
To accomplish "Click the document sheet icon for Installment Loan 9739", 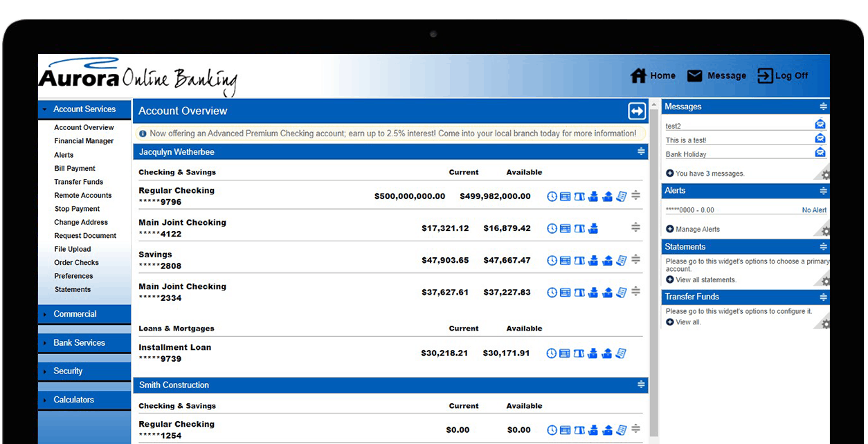I will tap(621, 353).
